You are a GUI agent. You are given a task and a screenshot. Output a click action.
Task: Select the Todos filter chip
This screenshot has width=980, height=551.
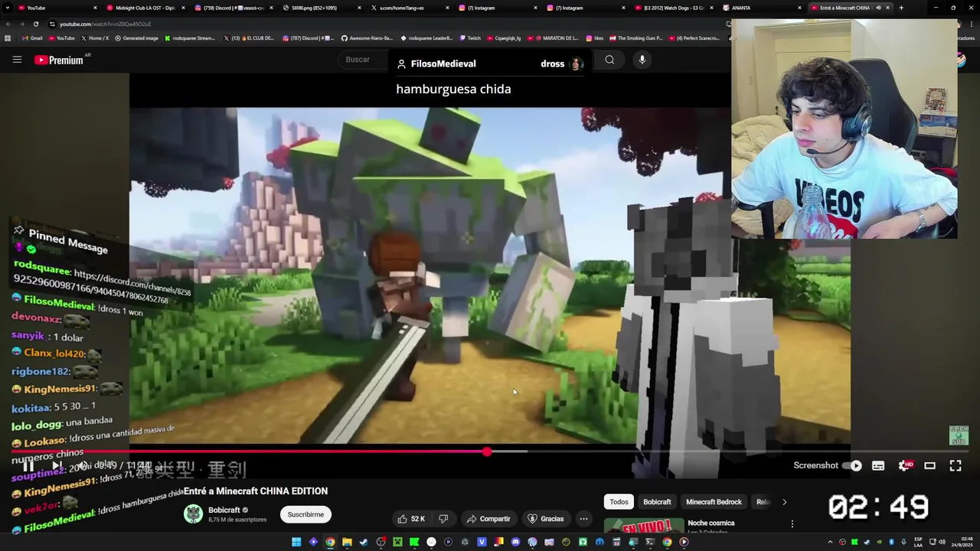(619, 502)
